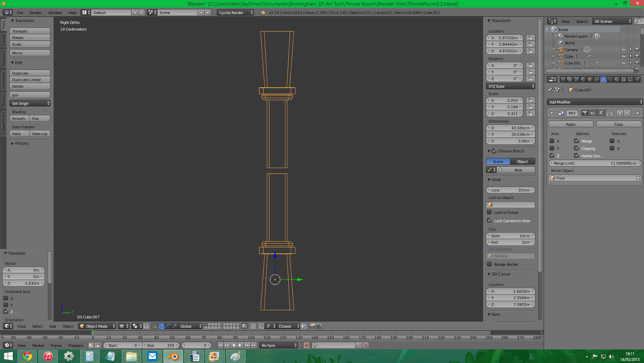The height and width of the screenshot is (363, 644).
Task: Click the Mirror tool button
Action: pyautogui.click(x=30, y=53)
